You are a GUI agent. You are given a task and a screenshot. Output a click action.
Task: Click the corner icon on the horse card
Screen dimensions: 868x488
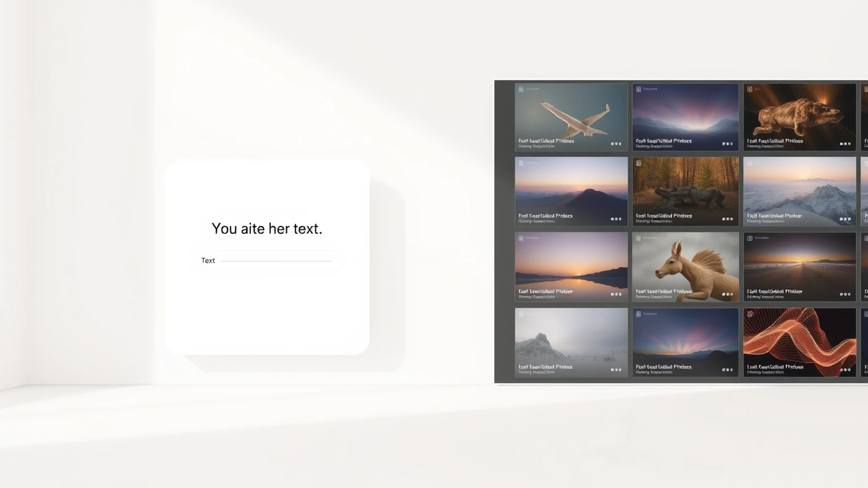tap(639, 238)
